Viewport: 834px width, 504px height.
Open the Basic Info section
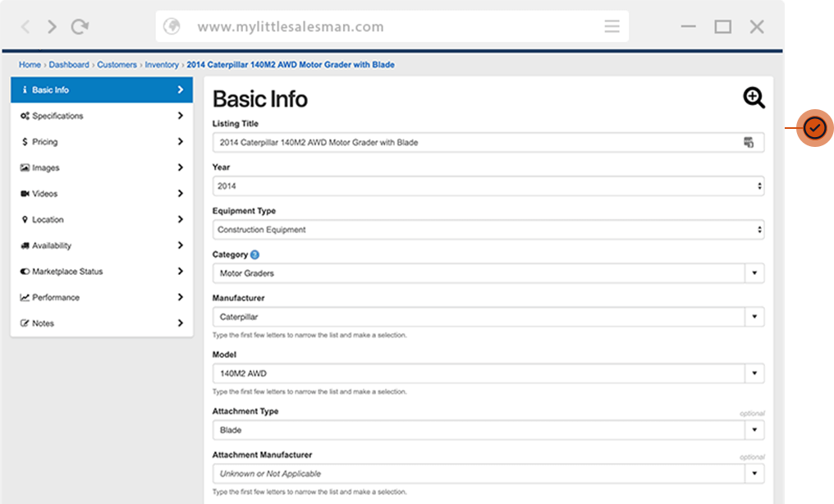102,89
